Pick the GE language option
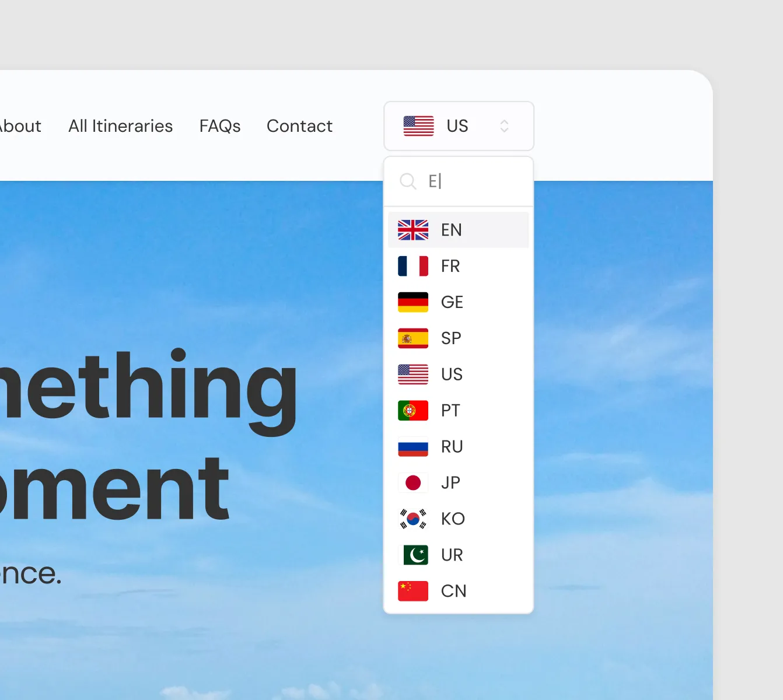This screenshot has height=700, width=783. click(459, 302)
